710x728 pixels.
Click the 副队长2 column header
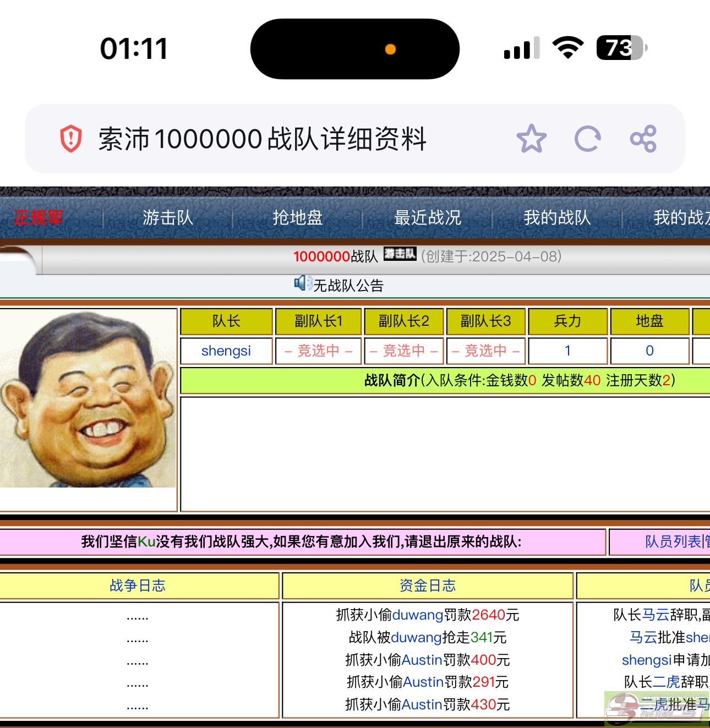(404, 321)
